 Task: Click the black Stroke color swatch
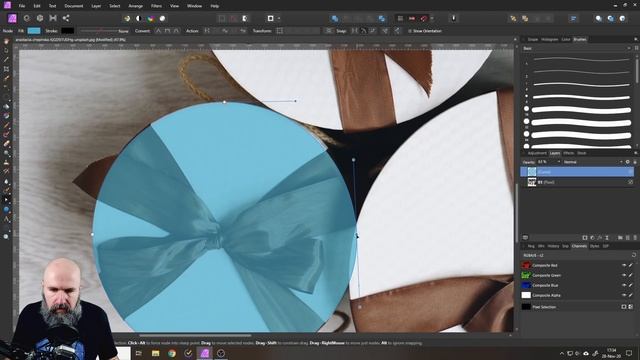(x=67, y=31)
